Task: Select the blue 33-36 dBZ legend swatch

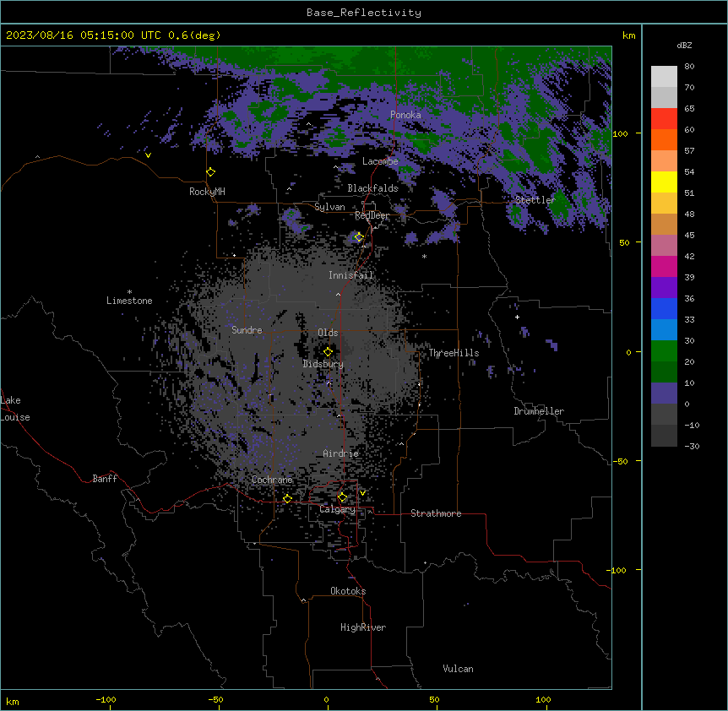Action: (664, 308)
